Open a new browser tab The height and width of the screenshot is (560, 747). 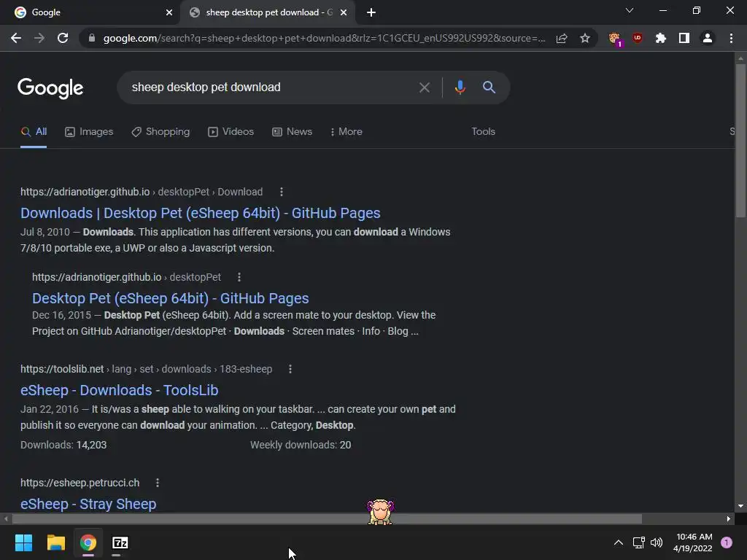pos(371,12)
